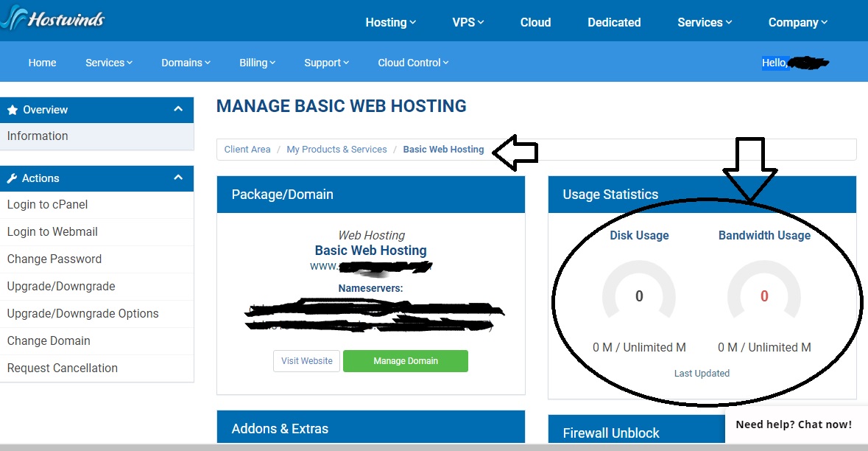This screenshot has width=868, height=451.
Task: Select Information in the Overview panel
Action: pos(97,136)
